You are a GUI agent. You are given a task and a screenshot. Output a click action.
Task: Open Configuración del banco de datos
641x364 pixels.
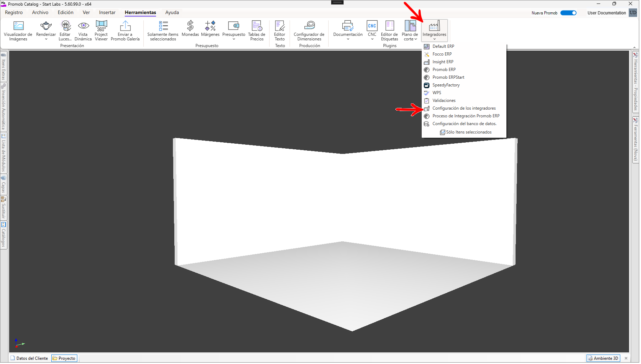tap(464, 124)
